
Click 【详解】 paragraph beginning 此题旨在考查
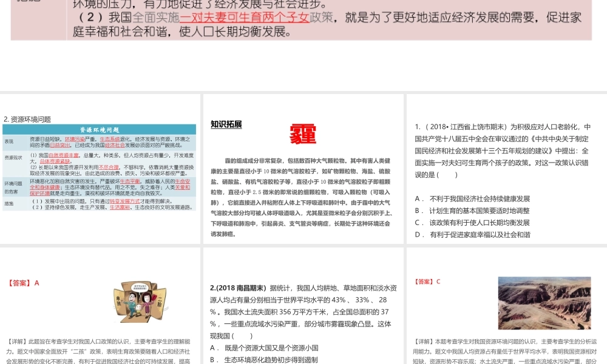pos(98,351)
